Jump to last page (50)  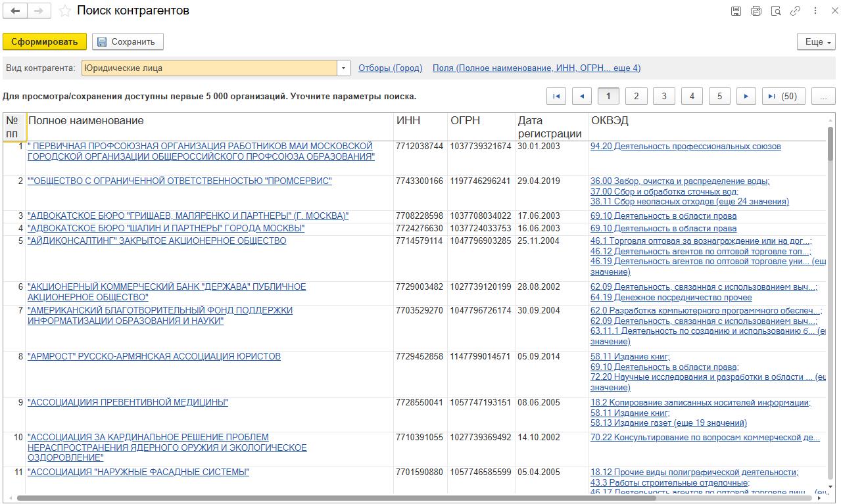(783, 96)
